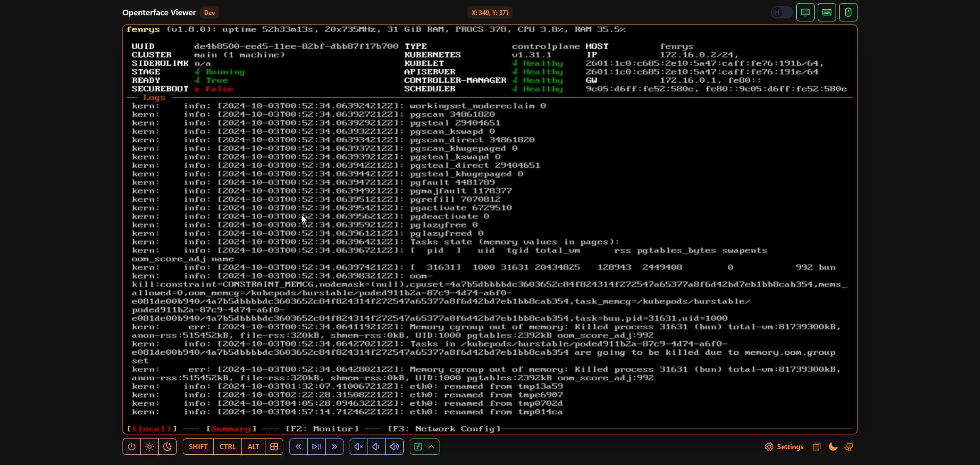Click the power button icon

[132, 447]
